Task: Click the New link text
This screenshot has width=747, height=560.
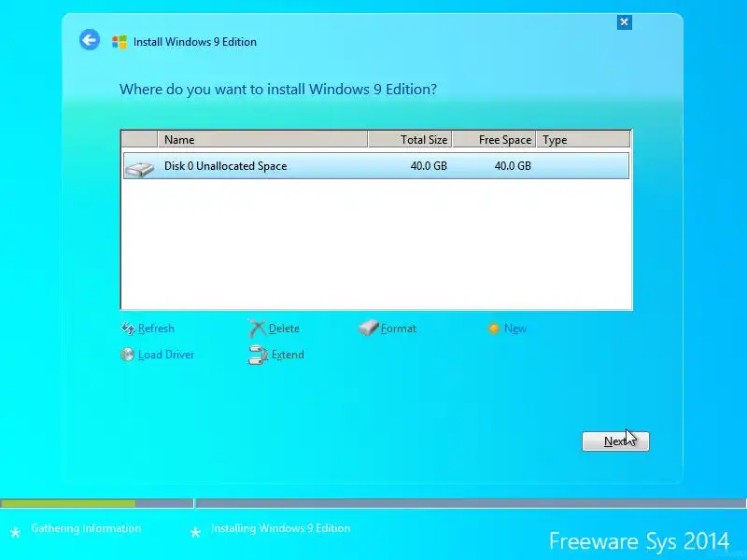Action: [x=515, y=329]
